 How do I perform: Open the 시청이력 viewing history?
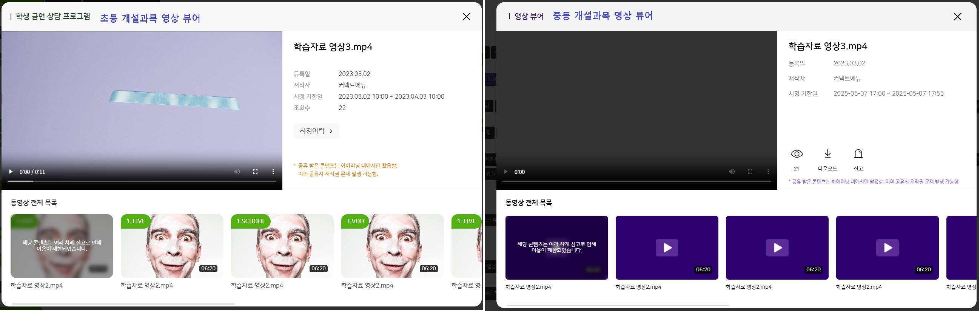(316, 131)
